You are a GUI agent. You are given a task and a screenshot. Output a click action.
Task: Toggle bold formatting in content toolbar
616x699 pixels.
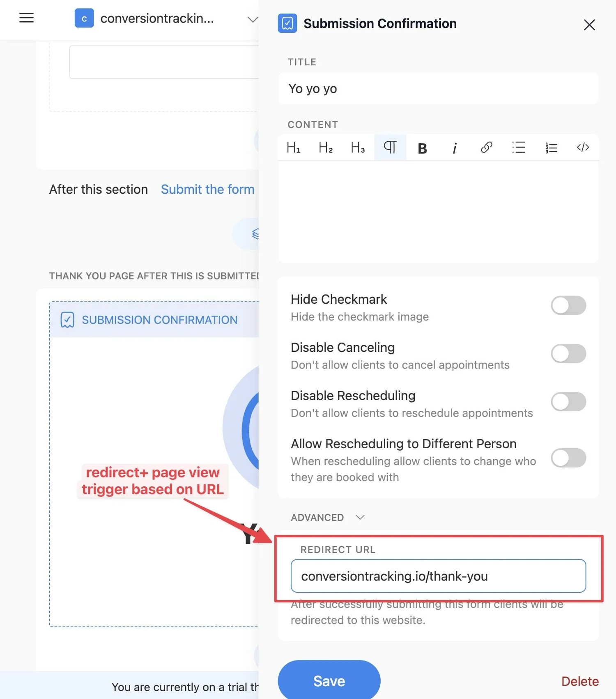tap(422, 148)
